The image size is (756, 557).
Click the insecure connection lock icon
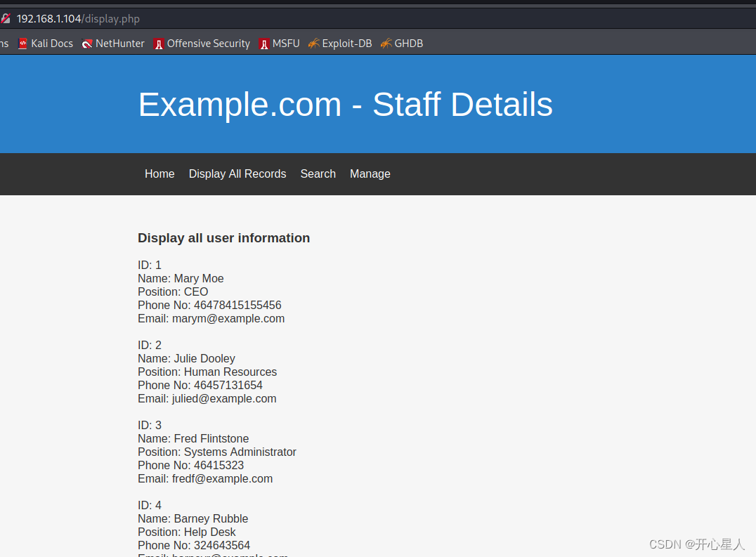pyautogui.click(x=6, y=19)
